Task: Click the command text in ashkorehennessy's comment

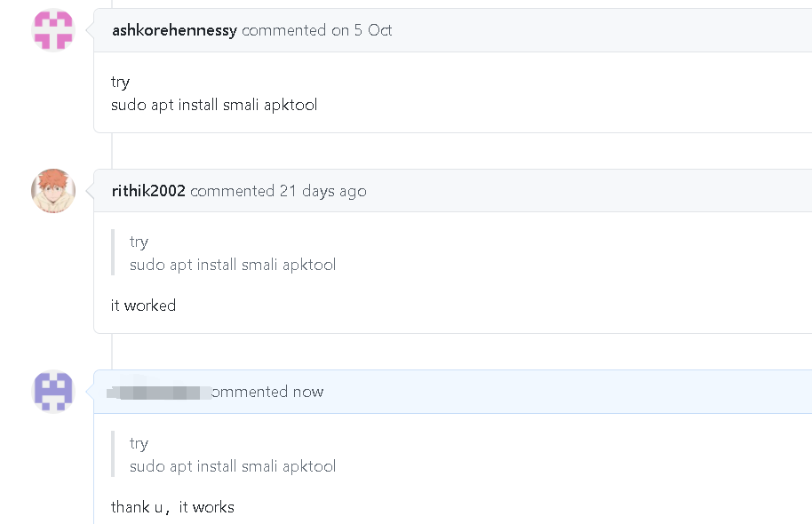Action: click(x=214, y=105)
